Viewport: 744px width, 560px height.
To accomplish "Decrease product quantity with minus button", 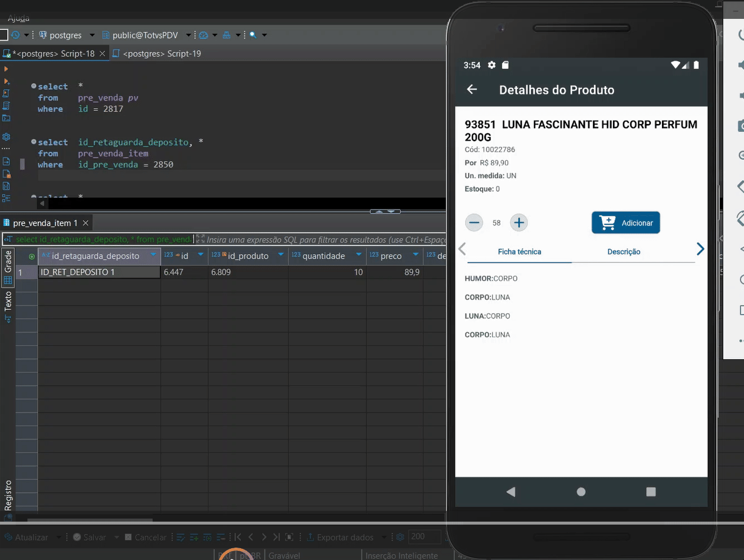I will [474, 222].
